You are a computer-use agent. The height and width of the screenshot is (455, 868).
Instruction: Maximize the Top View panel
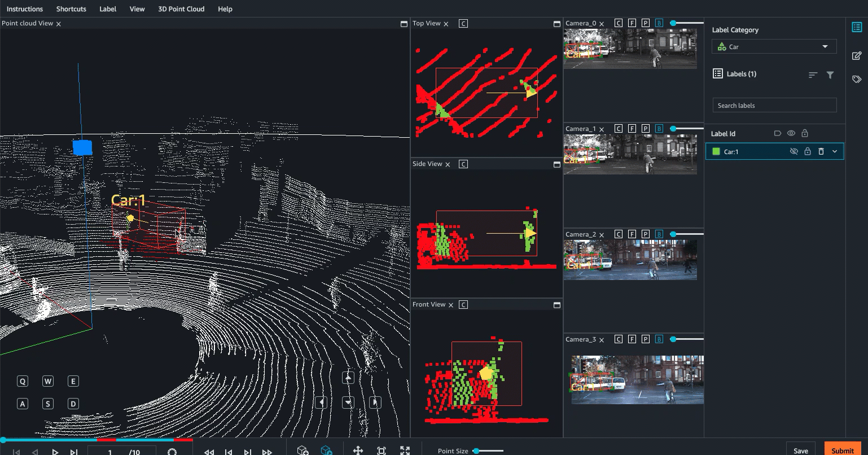click(x=557, y=24)
